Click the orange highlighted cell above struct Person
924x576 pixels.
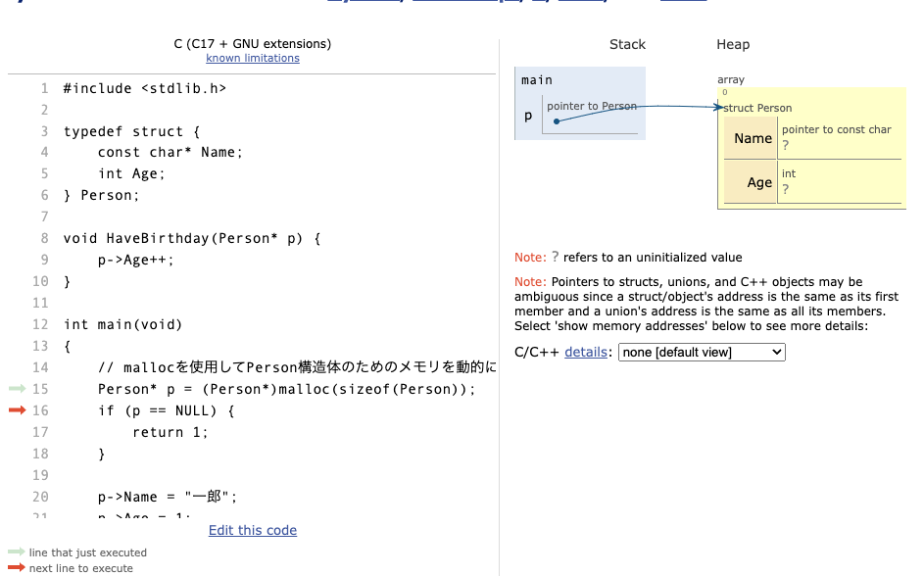tap(726, 90)
